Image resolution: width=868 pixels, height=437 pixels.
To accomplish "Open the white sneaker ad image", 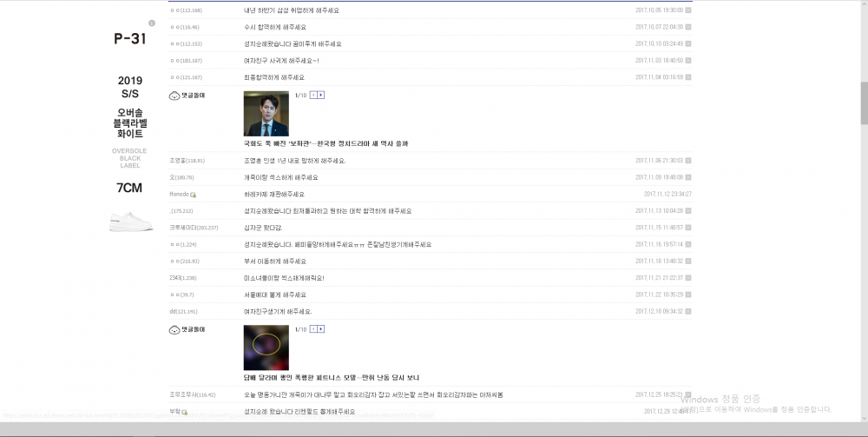I will pos(130,221).
